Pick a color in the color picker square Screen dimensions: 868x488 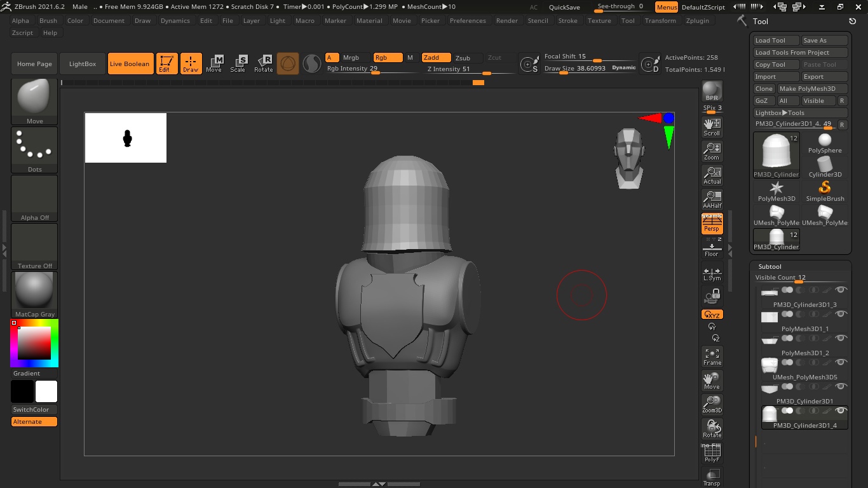34,343
